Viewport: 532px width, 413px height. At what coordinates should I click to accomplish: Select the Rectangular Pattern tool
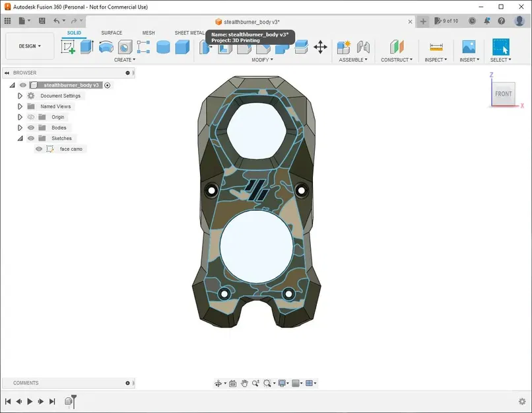(143, 47)
